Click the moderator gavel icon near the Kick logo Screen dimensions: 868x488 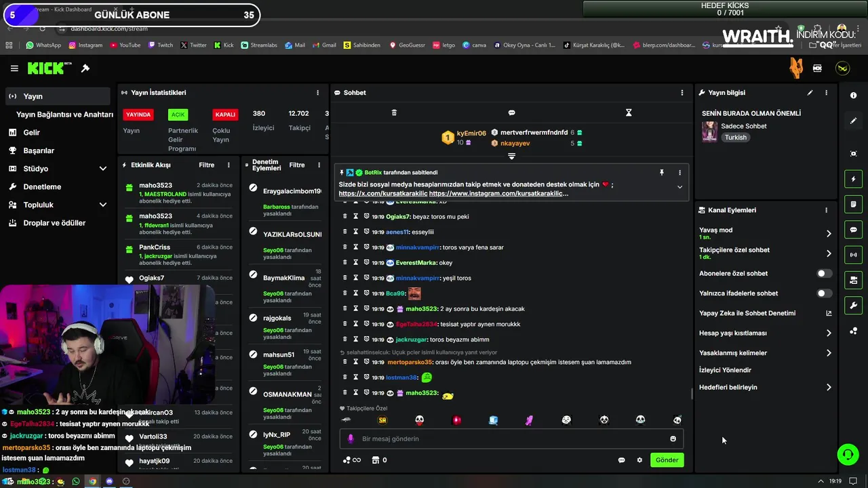(x=85, y=68)
